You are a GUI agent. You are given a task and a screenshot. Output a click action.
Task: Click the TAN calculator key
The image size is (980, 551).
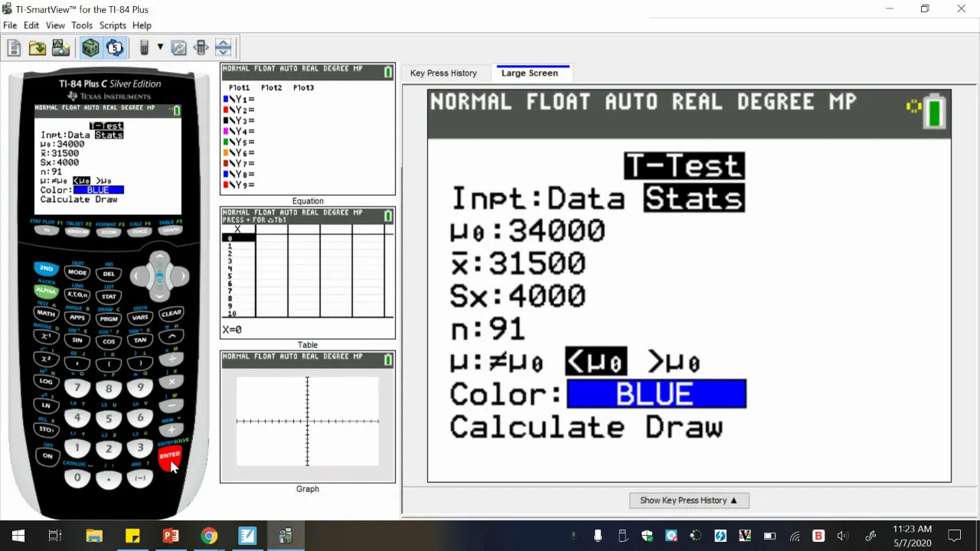(140, 340)
